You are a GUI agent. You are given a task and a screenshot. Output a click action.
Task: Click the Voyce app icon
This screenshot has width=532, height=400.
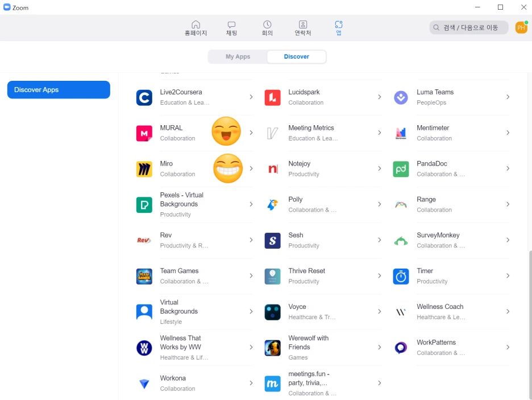click(x=272, y=312)
